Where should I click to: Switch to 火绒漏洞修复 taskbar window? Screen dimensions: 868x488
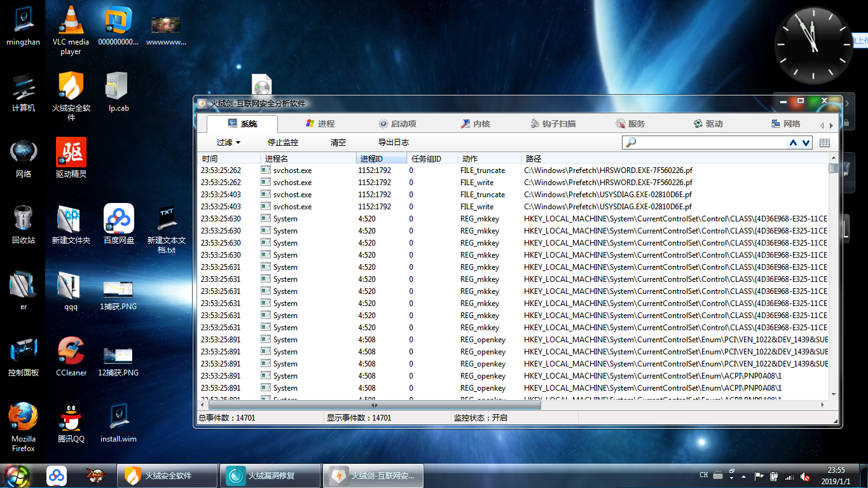click(270, 475)
